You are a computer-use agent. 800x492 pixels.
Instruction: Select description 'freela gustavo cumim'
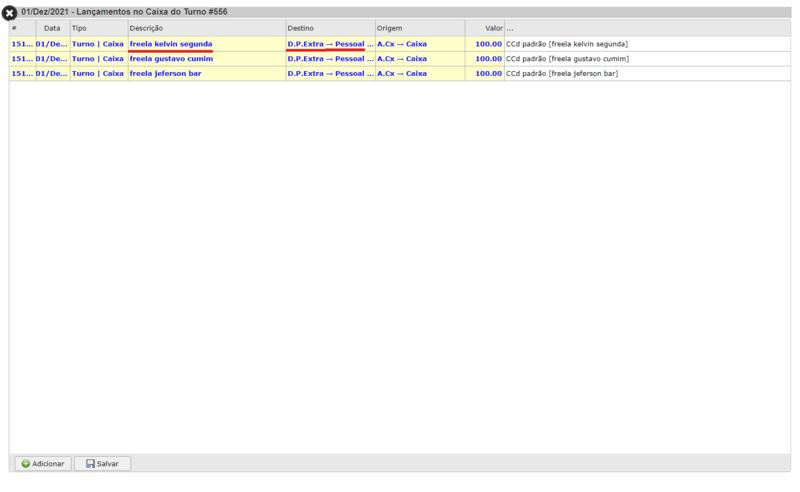(x=171, y=59)
